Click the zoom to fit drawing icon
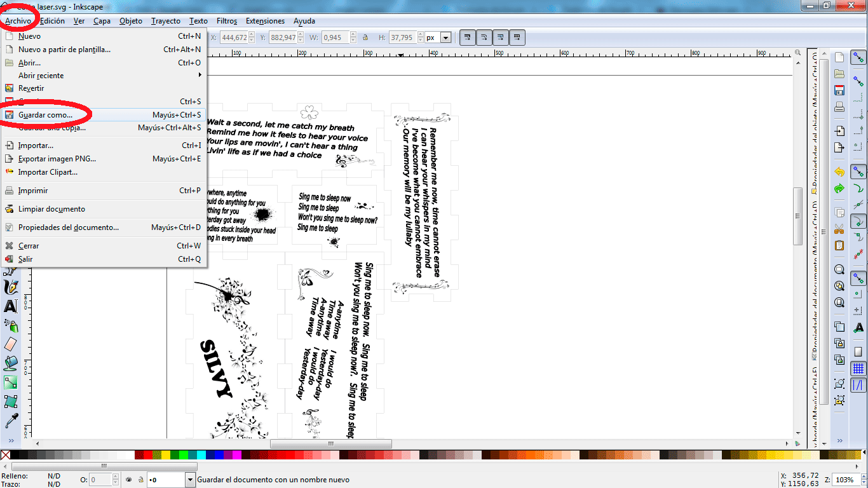The height and width of the screenshot is (488, 868). click(839, 286)
